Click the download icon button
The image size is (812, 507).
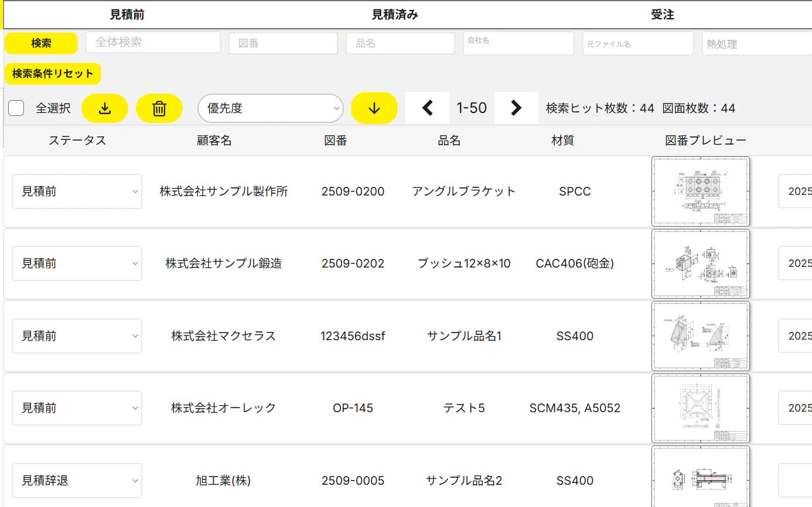(105, 108)
